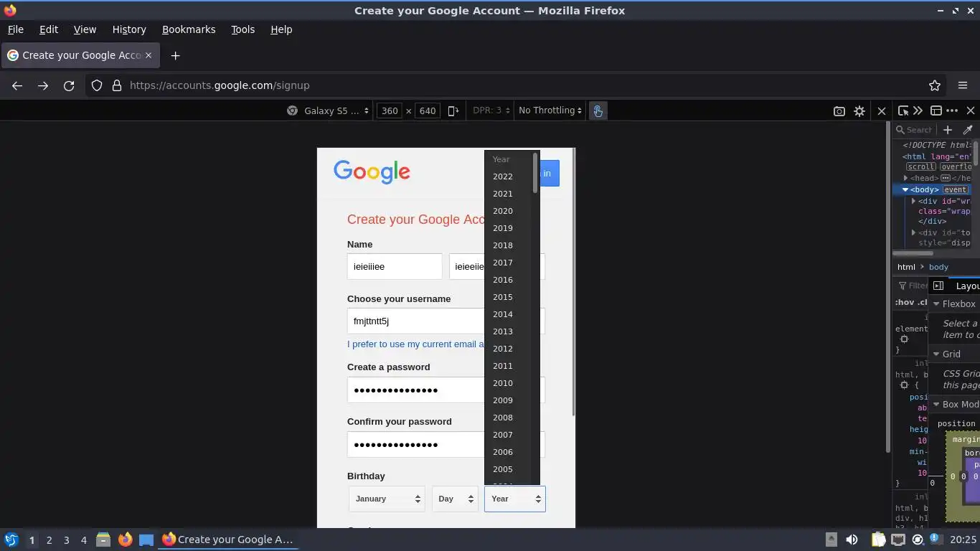Rotate the responsive viewport orientation
Screen dimensions: 980x551
click(453, 110)
